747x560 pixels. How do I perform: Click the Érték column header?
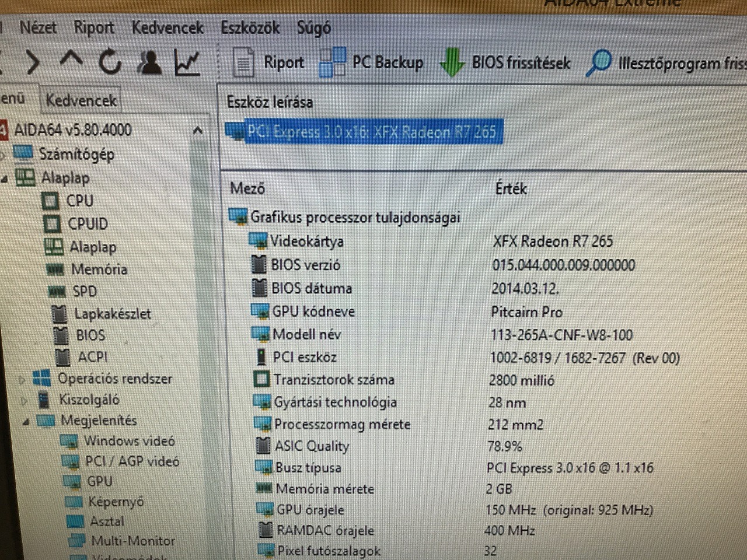point(511,188)
